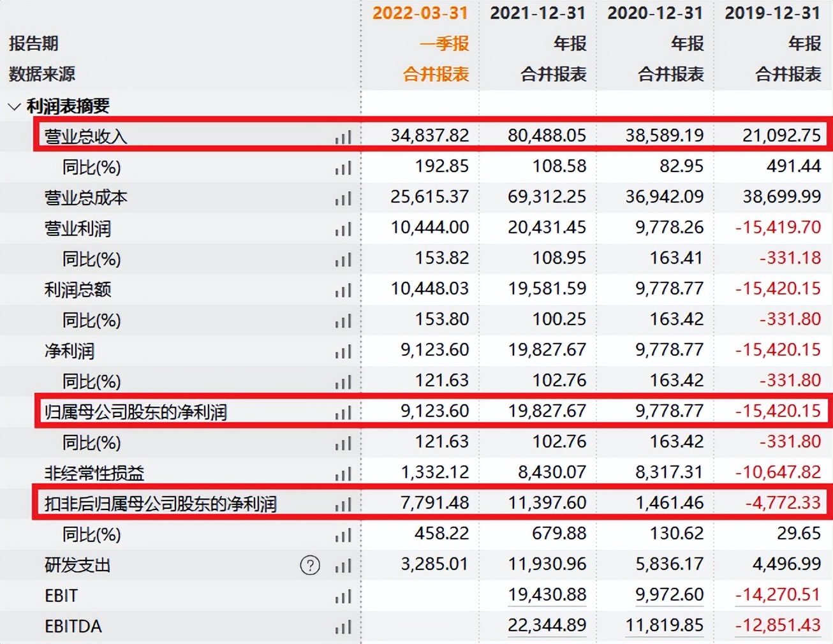Open chart icon for 研发支出 row
Screen dimensions: 833x644
click(343, 565)
